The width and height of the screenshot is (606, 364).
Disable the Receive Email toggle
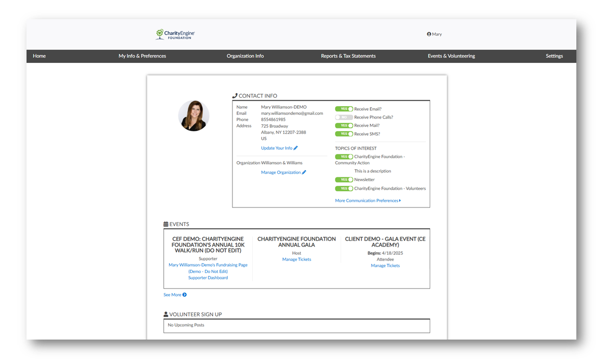coord(344,109)
